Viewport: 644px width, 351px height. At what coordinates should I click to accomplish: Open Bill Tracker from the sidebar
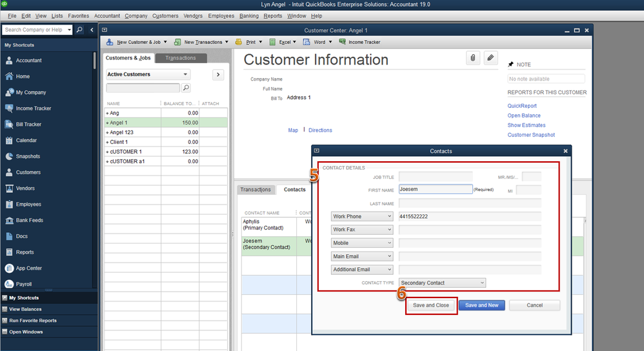tap(9, 125)
